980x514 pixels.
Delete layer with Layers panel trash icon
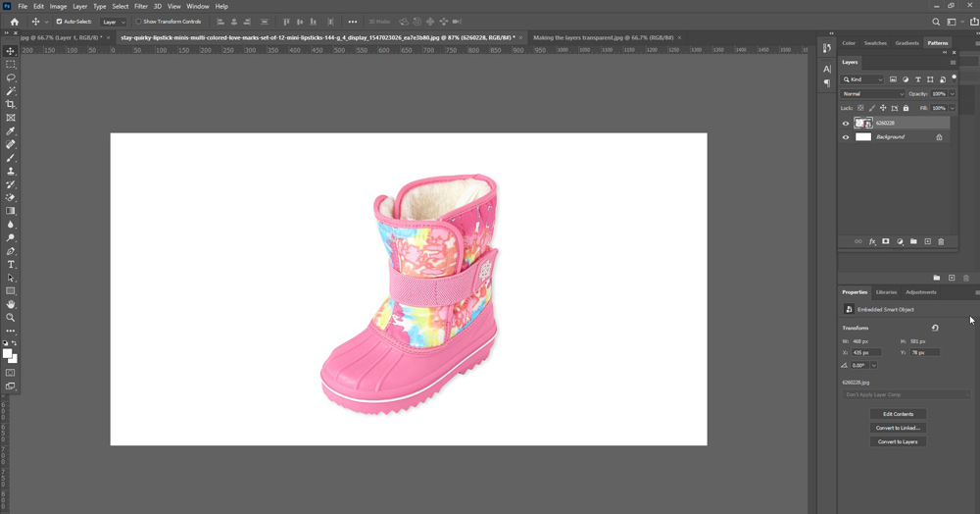tap(941, 241)
